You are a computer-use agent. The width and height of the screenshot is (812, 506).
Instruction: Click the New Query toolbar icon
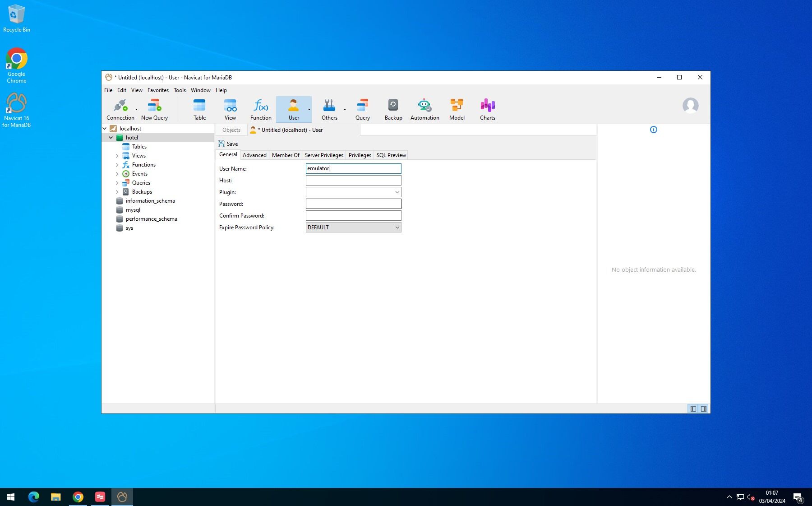(154, 109)
